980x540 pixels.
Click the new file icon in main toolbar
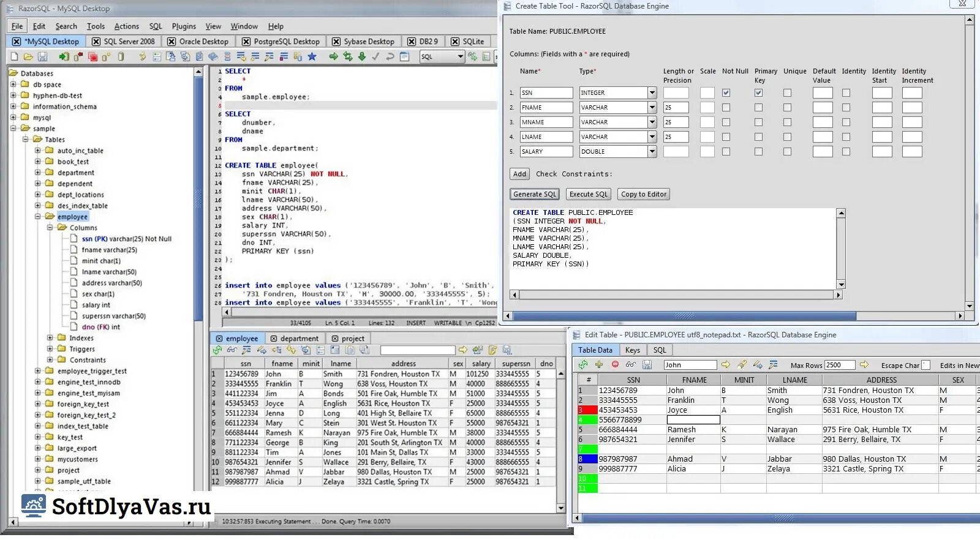coord(14,57)
